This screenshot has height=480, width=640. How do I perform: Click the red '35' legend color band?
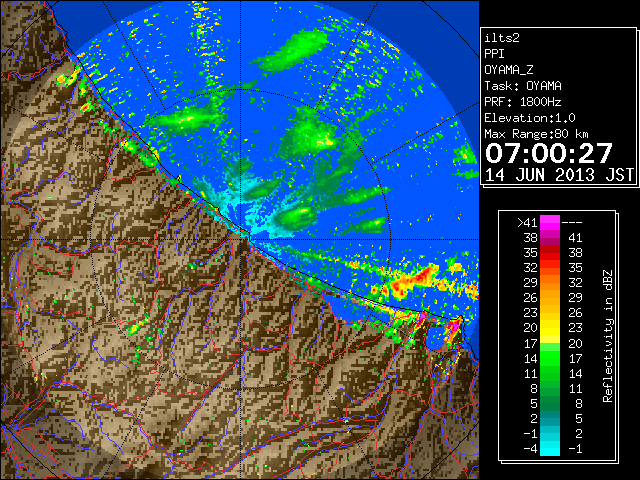pyautogui.click(x=550, y=253)
